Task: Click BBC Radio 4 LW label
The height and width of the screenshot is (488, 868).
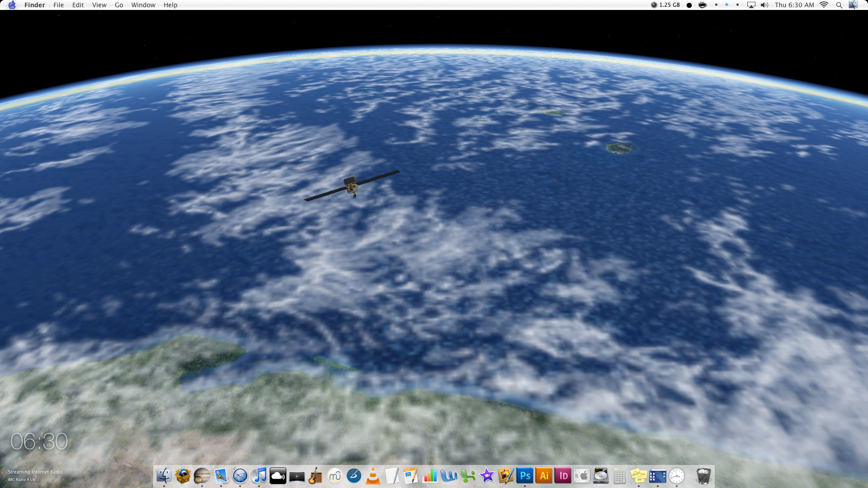Action: (22, 479)
